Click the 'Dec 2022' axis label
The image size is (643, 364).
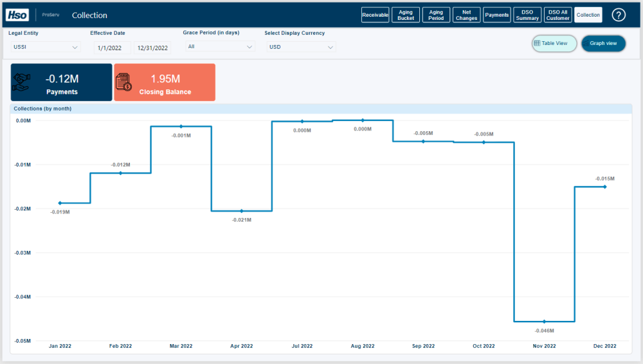(x=605, y=346)
